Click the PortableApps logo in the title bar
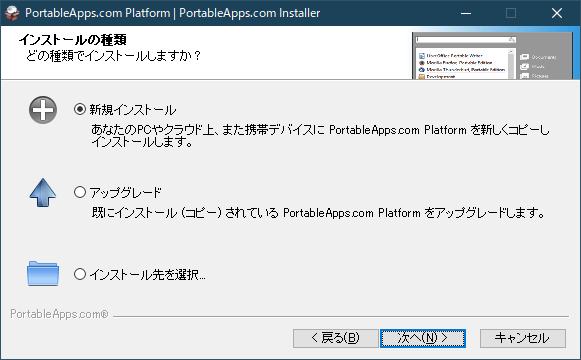581x360 pixels. 12,13
